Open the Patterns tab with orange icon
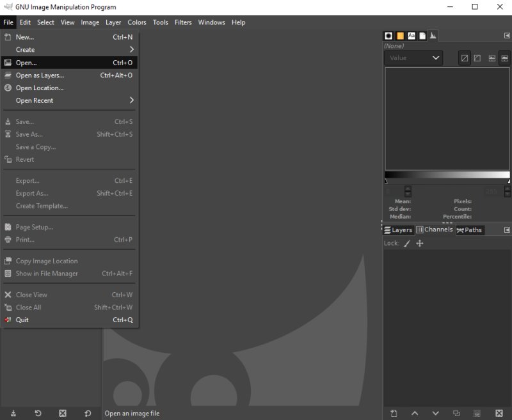Viewport: 512px width, 420px height. pyautogui.click(x=400, y=36)
